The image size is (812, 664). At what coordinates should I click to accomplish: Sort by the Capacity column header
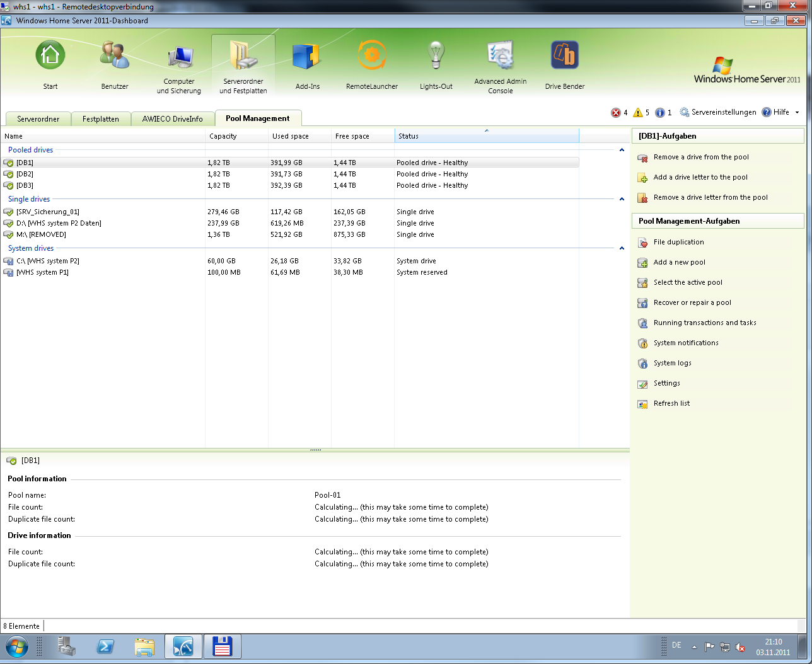pyautogui.click(x=237, y=136)
